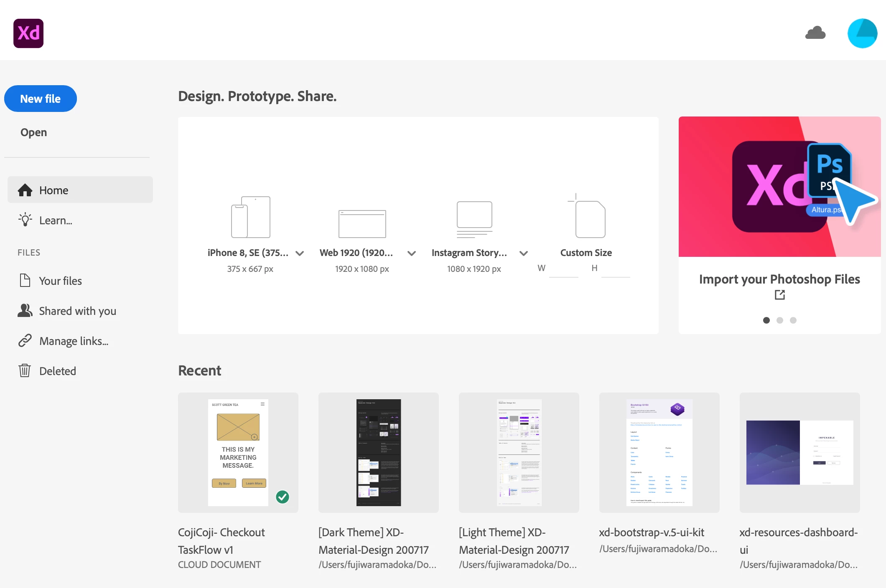The height and width of the screenshot is (588, 886).
Task: Select the iPhone 8, SE artboard icon
Action: point(251,217)
